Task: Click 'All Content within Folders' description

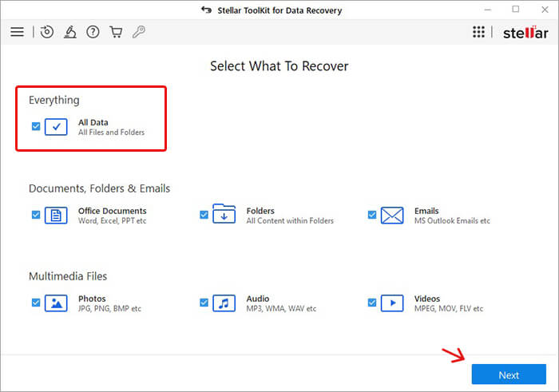Action: pyautogui.click(x=290, y=221)
